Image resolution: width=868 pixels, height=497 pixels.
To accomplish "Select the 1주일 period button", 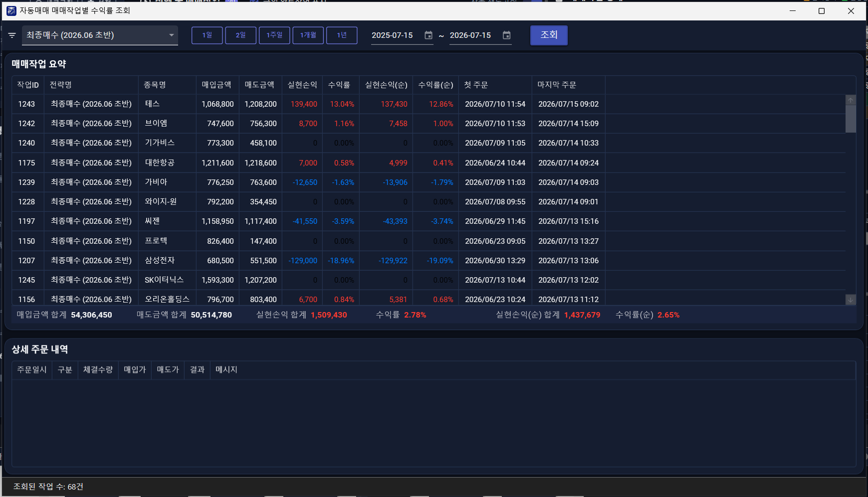I will coord(274,35).
